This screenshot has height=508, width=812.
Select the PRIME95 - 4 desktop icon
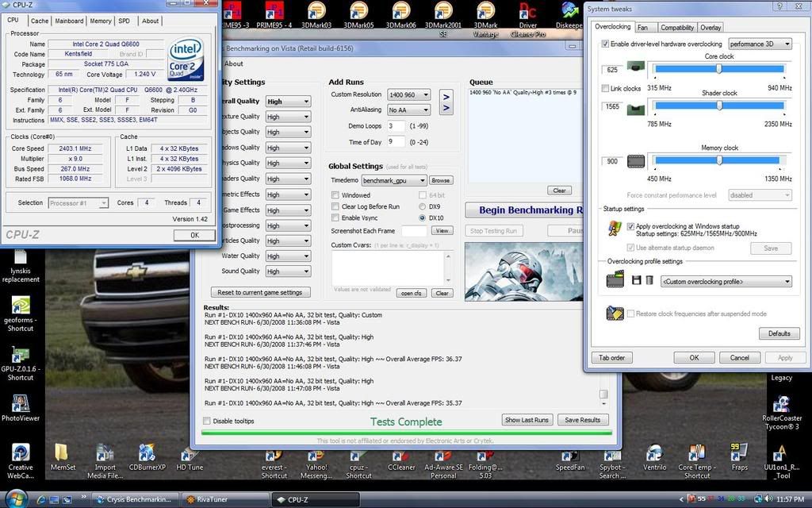point(274,14)
